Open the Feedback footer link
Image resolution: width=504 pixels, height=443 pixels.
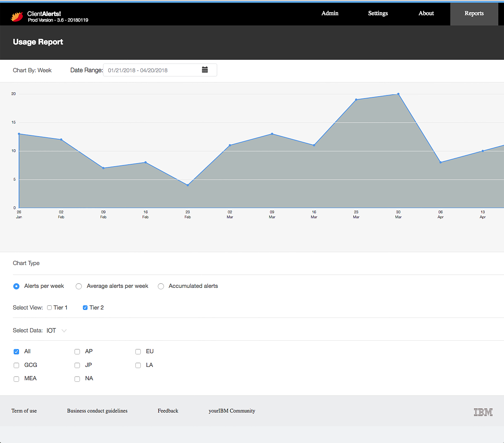coord(168,411)
